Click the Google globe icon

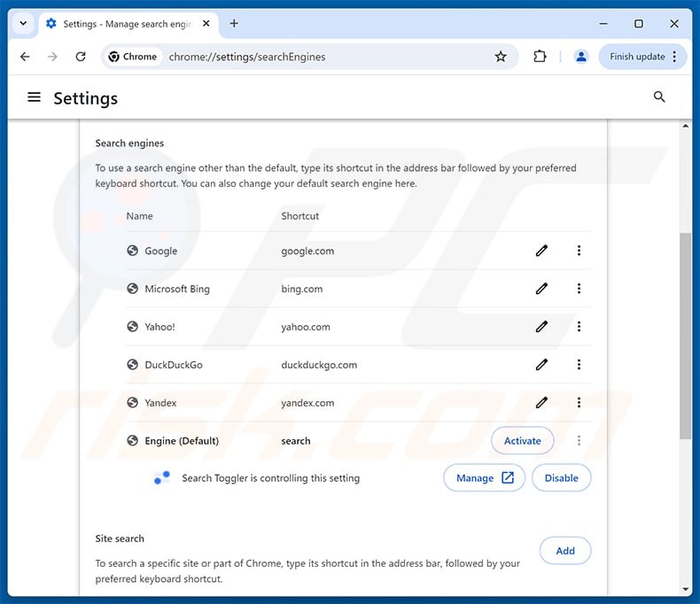point(132,251)
